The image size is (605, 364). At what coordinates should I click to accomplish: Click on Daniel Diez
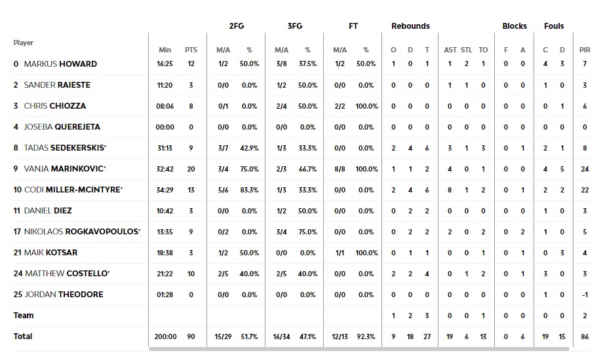48,211
